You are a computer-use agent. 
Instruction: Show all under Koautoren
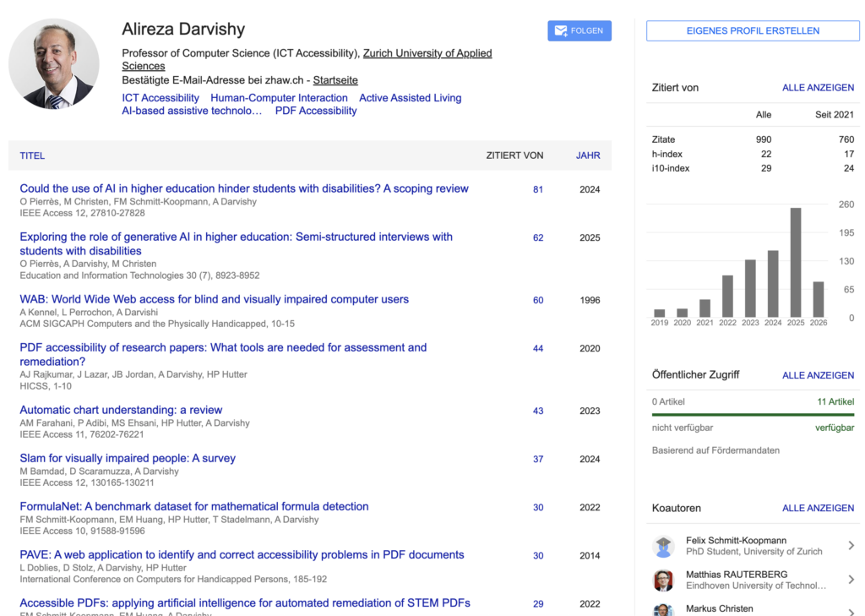818,509
